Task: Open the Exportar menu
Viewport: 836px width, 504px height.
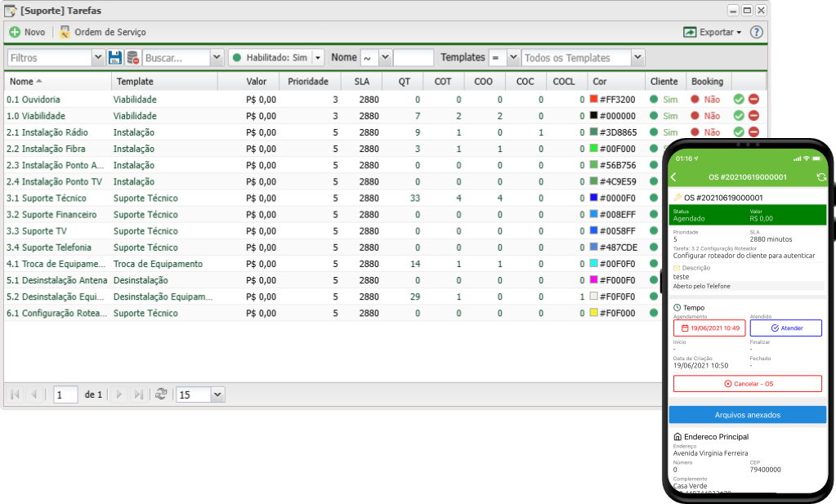Action: point(712,32)
